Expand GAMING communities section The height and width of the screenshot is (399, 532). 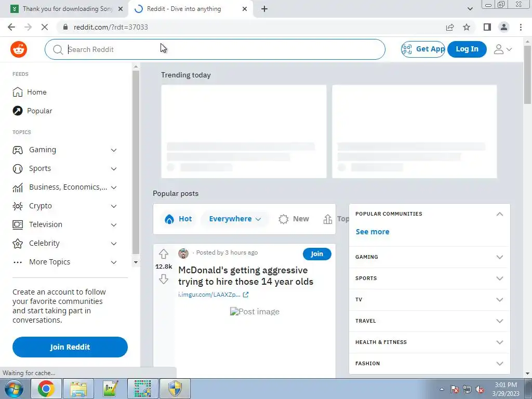pos(499,257)
